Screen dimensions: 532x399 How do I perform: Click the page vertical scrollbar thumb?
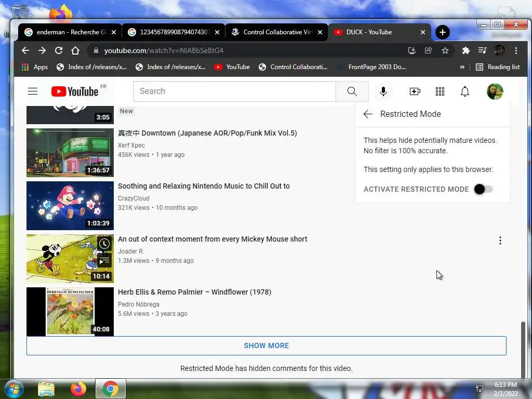click(x=523, y=350)
